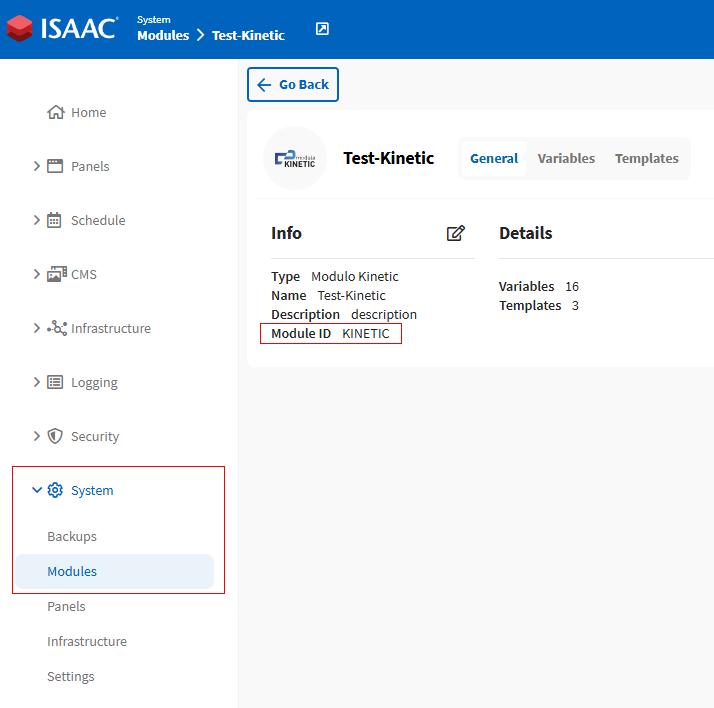Click the Details section heading
The image size is (714, 708).
tap(525, 233)
